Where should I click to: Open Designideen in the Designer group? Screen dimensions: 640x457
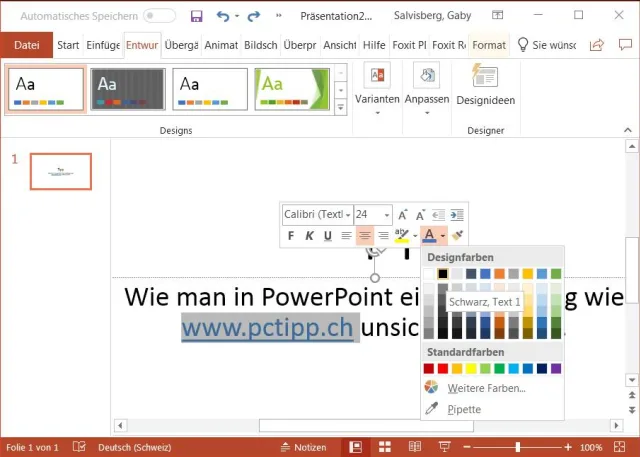point(485,86)
